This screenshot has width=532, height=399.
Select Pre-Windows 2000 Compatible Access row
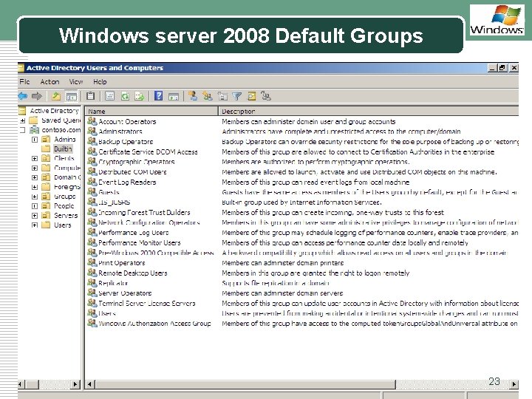click(302, 253)
